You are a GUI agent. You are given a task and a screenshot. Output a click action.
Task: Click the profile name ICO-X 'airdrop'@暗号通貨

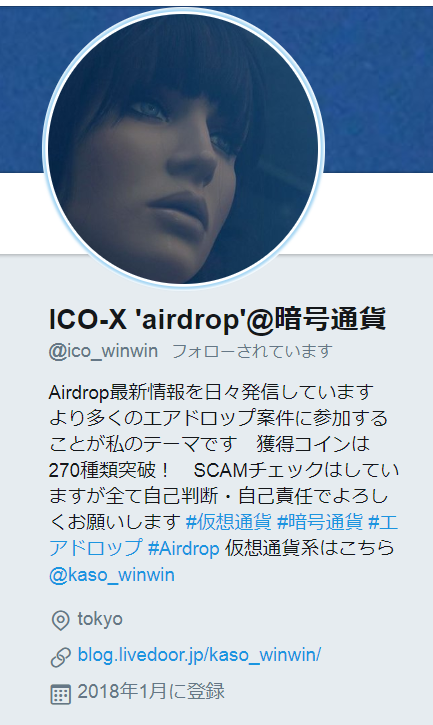217,319
